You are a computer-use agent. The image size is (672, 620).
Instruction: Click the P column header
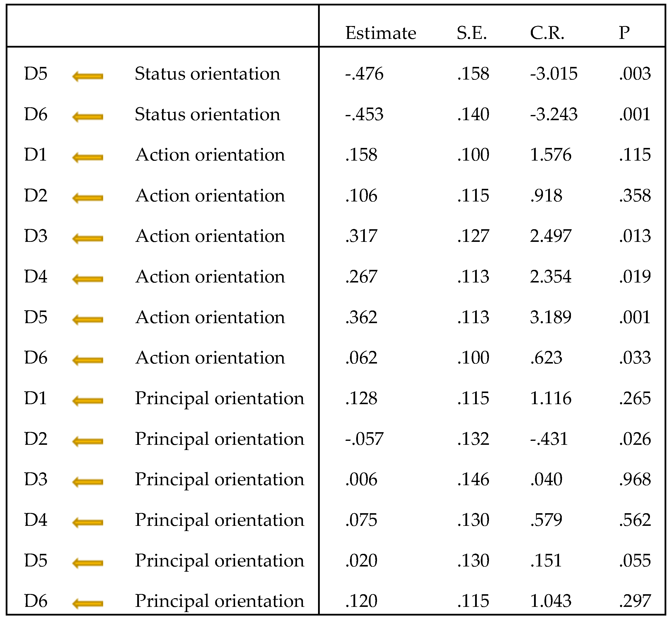tap(624, 33)
